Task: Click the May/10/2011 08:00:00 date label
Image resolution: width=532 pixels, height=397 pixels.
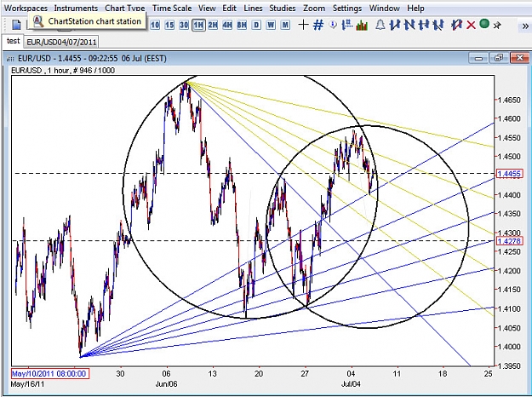Action: tap(50, 374)
